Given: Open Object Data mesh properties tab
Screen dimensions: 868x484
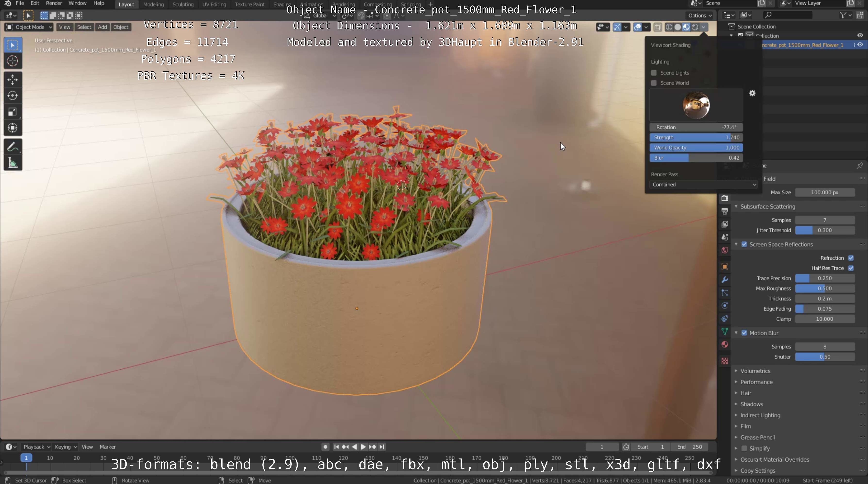Looking at the screenshot, I should click(x=725, y=331).
